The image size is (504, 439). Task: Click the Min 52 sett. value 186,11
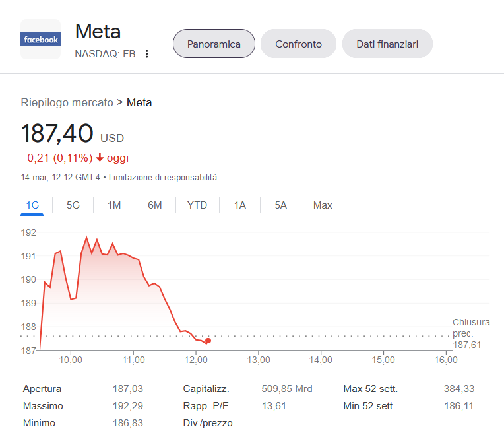(458, 406)
